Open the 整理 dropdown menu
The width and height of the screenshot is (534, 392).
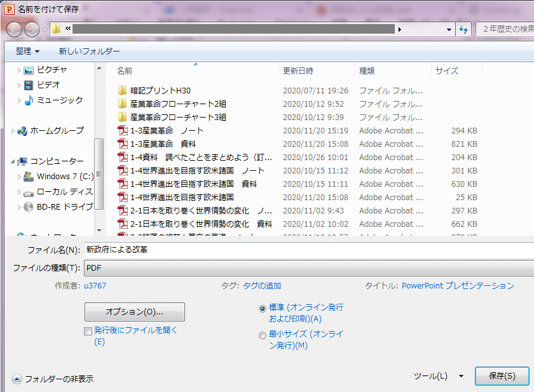27,51
